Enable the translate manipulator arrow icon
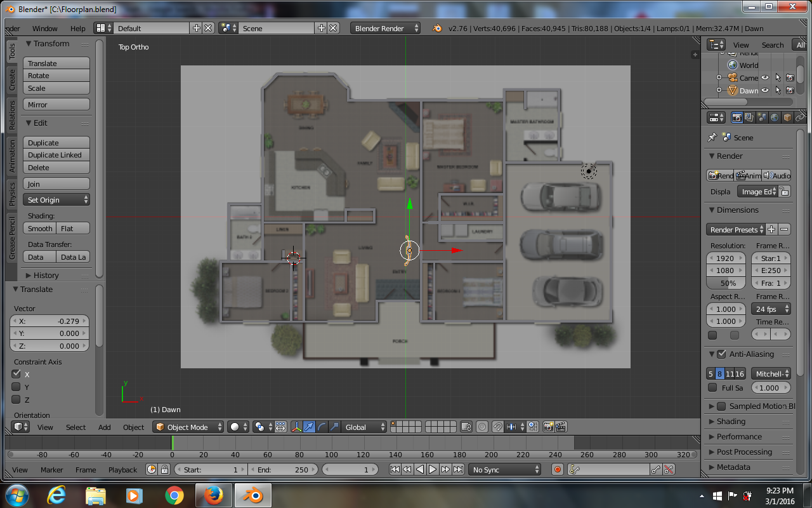This screenshot has height=508, width=812. tap(308, 427)
